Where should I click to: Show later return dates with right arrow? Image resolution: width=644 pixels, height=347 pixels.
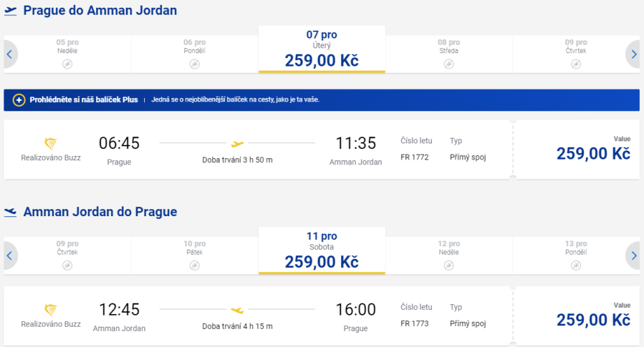(633, 255)
